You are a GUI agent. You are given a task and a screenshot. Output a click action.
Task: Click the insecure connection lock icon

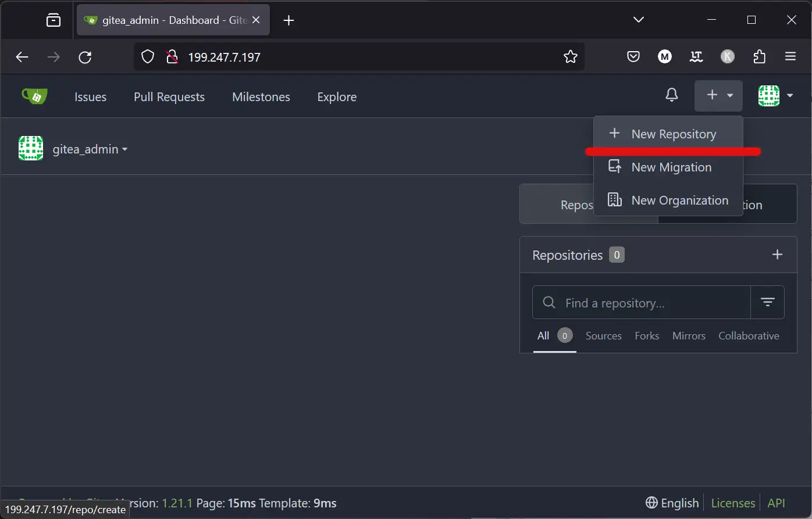click(171, 57)
